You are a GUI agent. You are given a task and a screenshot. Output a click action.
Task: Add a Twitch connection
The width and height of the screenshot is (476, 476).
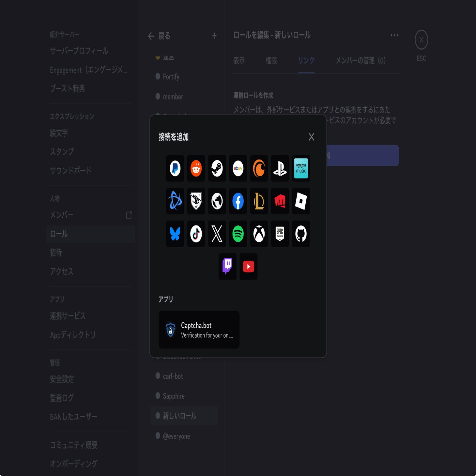pos(227,267)
